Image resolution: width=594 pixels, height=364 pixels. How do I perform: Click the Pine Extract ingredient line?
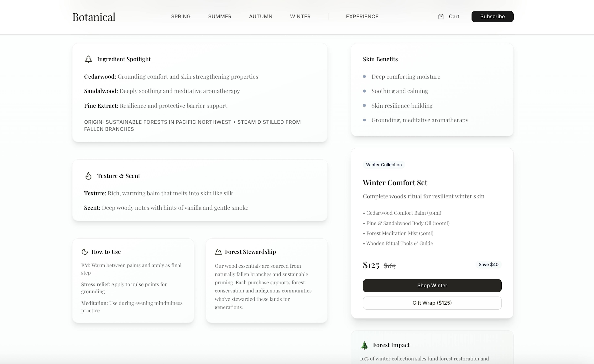pos(155,106)
